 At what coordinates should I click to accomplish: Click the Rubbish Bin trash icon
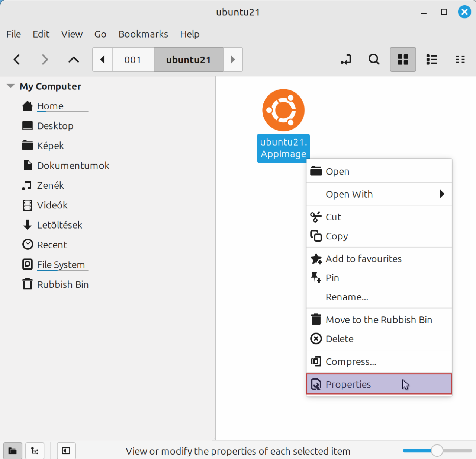click(28, 284)
